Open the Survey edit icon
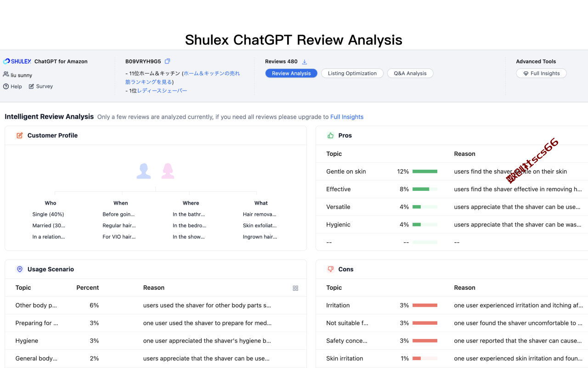Screen dimensions: 588x368 click(31, 86)
